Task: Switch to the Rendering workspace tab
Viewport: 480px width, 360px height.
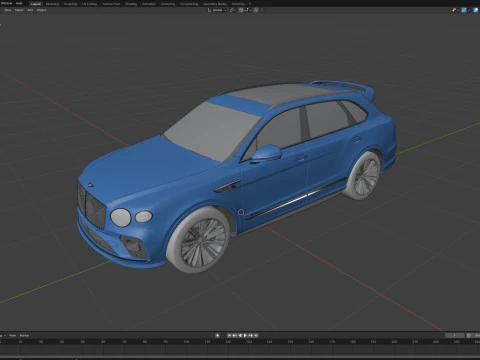Action: (168, 4)
